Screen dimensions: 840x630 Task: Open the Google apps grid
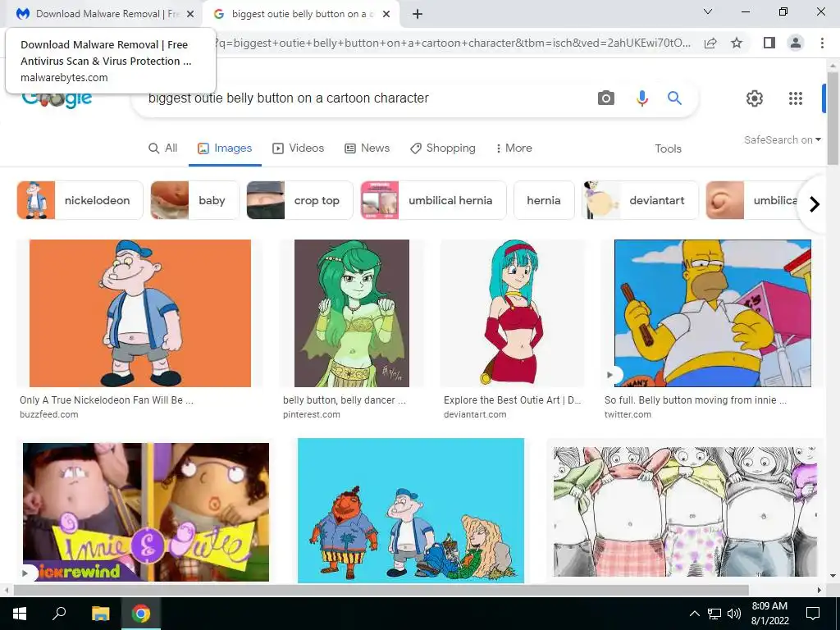coord(796,98)
